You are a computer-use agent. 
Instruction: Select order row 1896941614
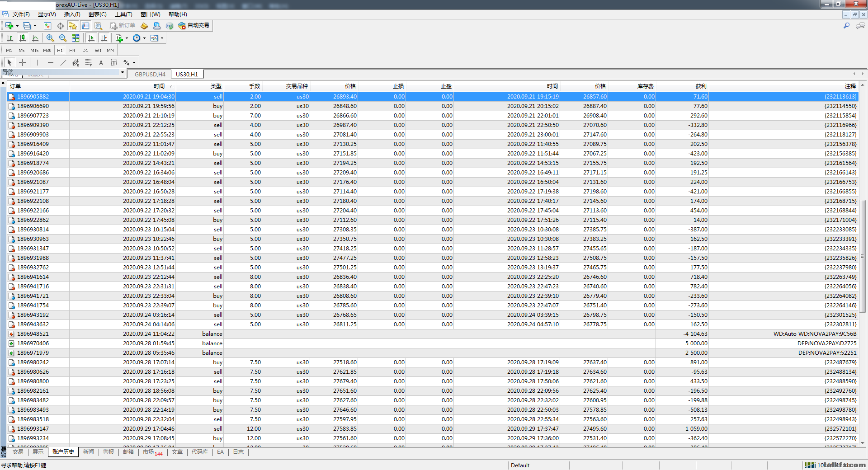(433, 277)
